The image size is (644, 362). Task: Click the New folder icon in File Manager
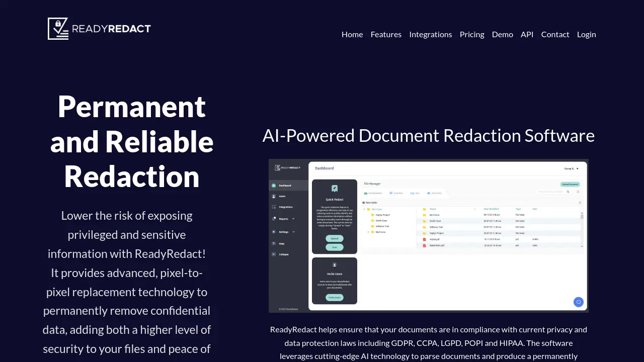(x=364, y=203)
